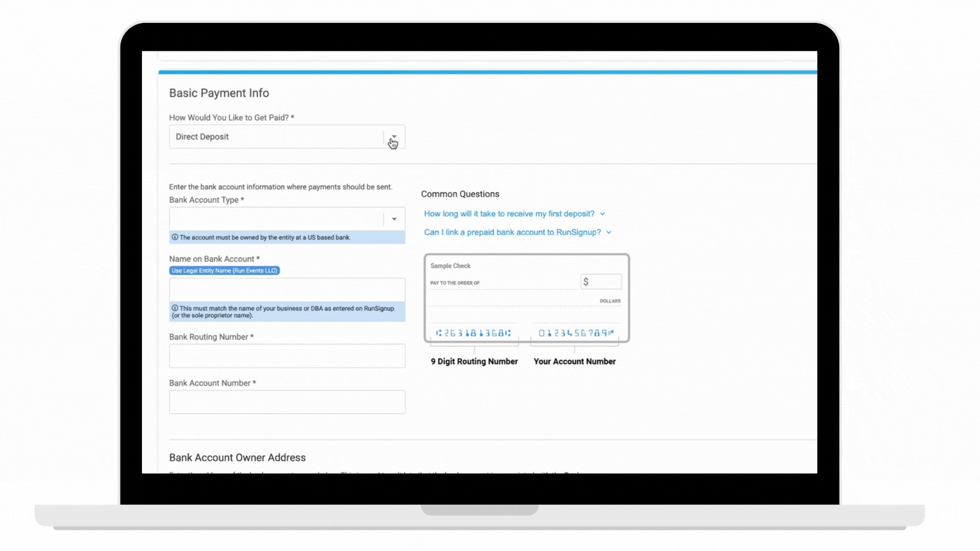
Task: Click the chevron after prepaid bank account question
Action: click(609, 233)
